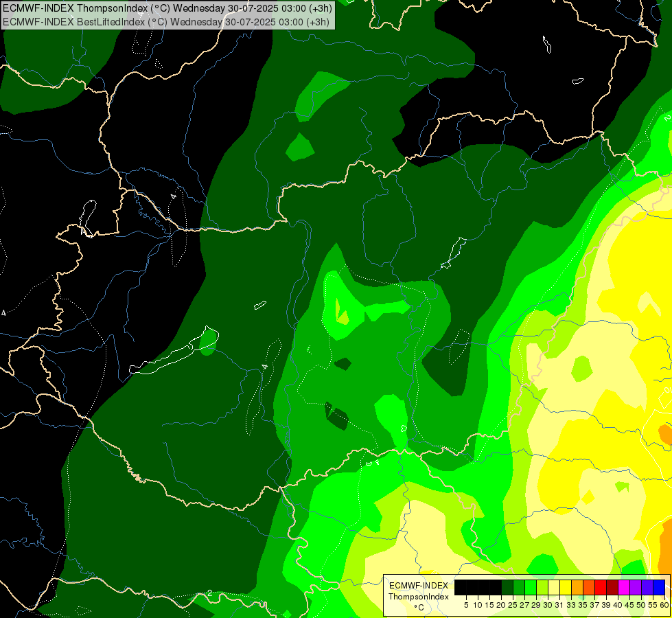
Task: Select the purple 45–50 legend swatch
Action: point(635,587)
